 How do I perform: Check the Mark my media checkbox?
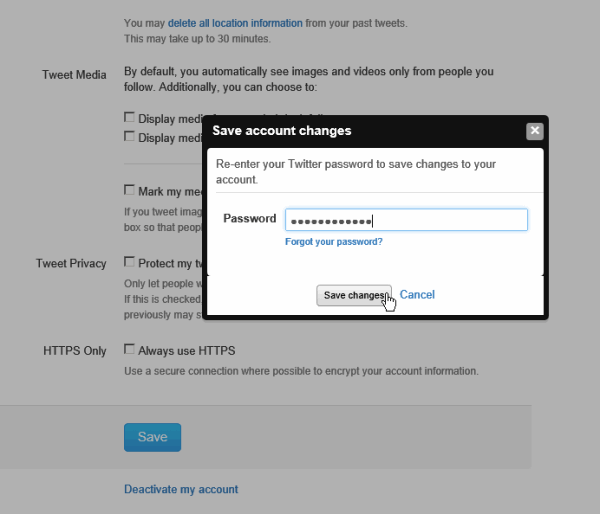pyautogui.click(x=129, y=189)
